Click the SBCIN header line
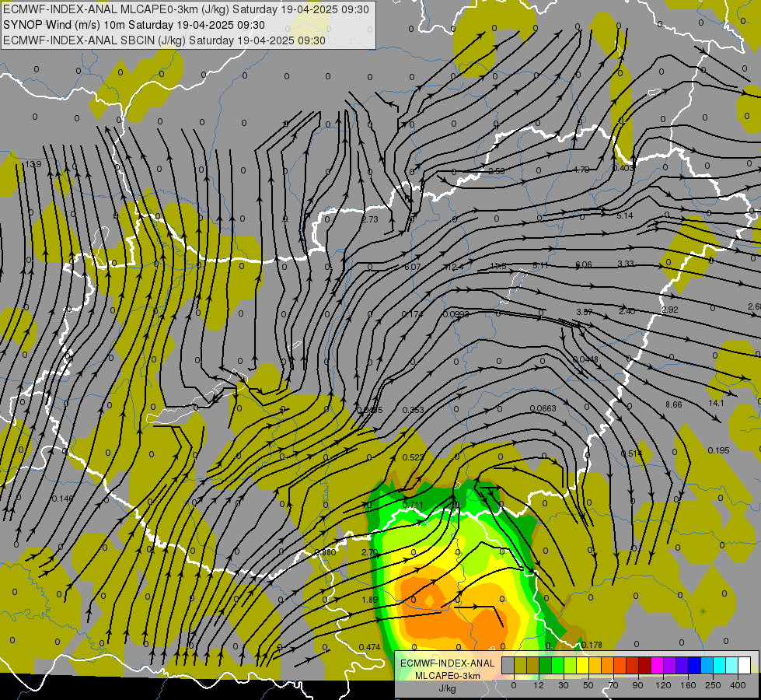761x700 pixels. [164, 40]
